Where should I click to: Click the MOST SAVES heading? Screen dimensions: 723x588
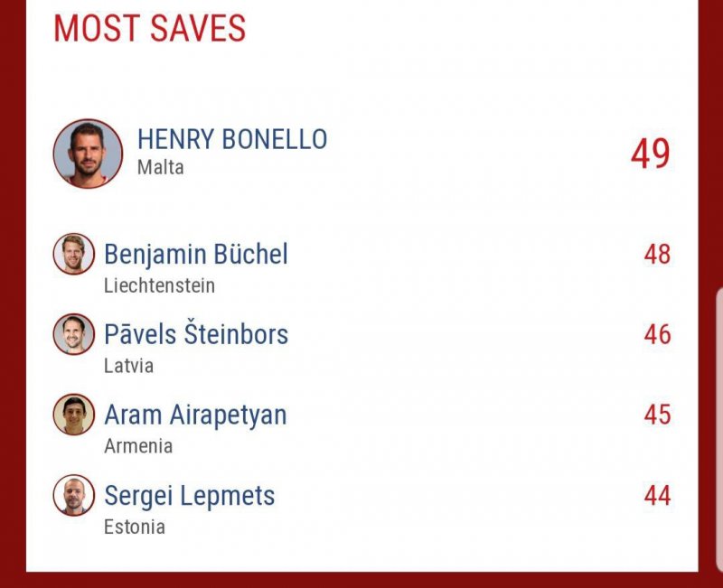(x=150, y=28)
